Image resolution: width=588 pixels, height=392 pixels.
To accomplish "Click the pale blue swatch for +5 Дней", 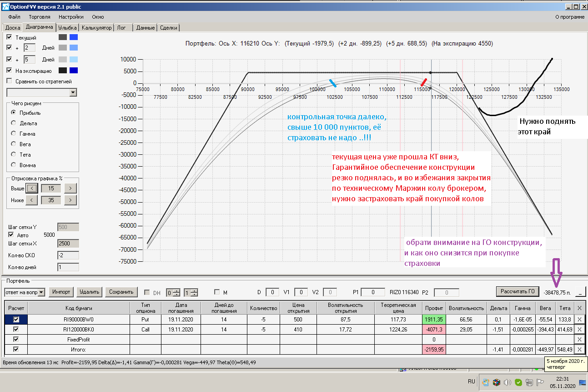I will pos(74,59).
